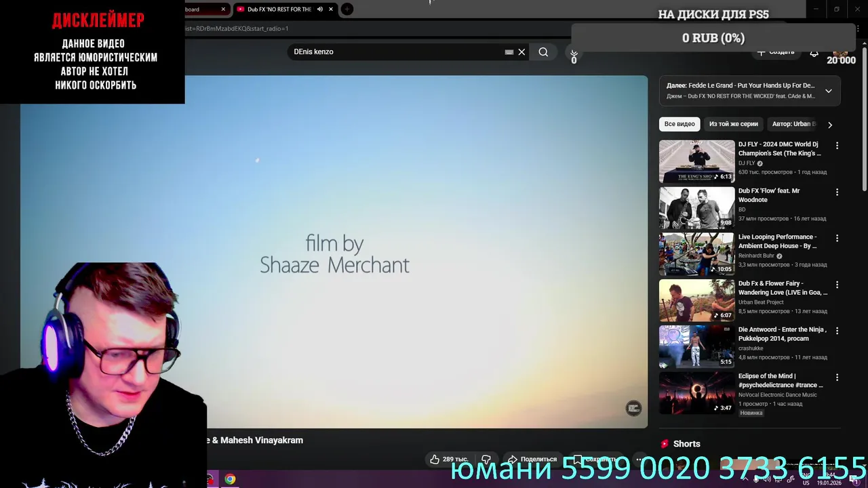Start voice search with microphone icon
Image resolution: width=868 pixels, height=488 pixels.
[x=574, y=53]
